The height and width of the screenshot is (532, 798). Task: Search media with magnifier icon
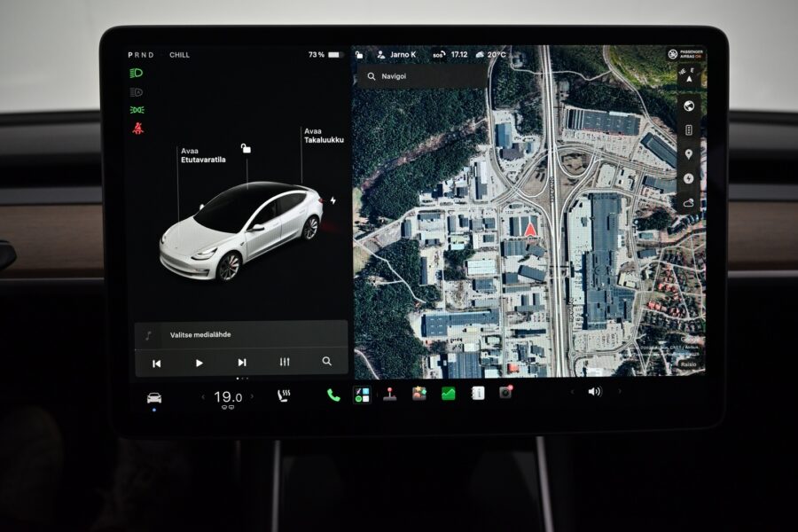326,361
